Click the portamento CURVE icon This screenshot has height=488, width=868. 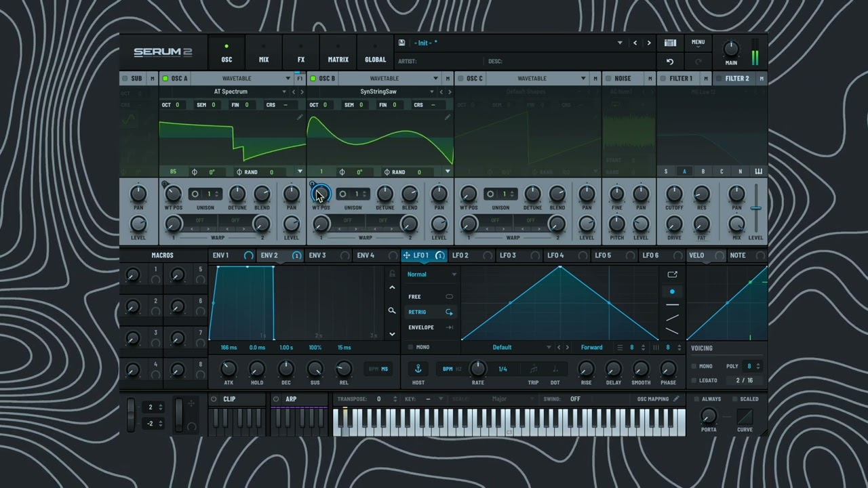pos(745,416)
